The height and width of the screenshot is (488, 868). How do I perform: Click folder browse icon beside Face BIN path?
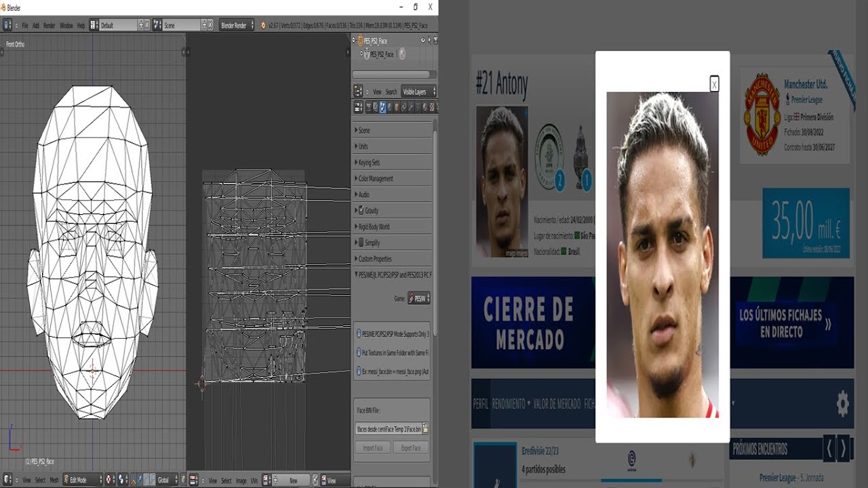[x=425, y=428]
